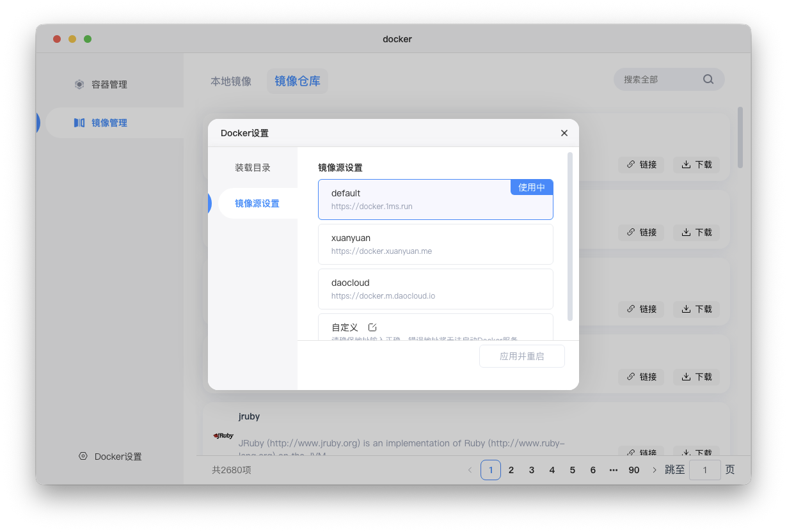Go to page 1
This screenshot has width=787, height=532.
coord(491,470)
